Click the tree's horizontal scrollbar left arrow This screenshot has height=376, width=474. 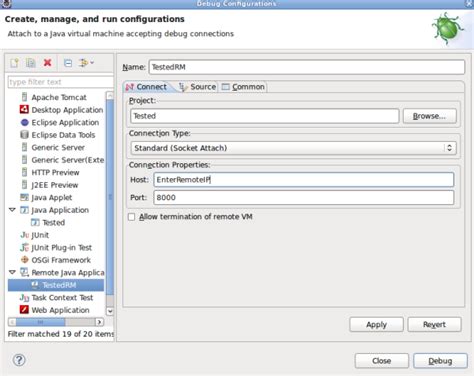(12, 322)
